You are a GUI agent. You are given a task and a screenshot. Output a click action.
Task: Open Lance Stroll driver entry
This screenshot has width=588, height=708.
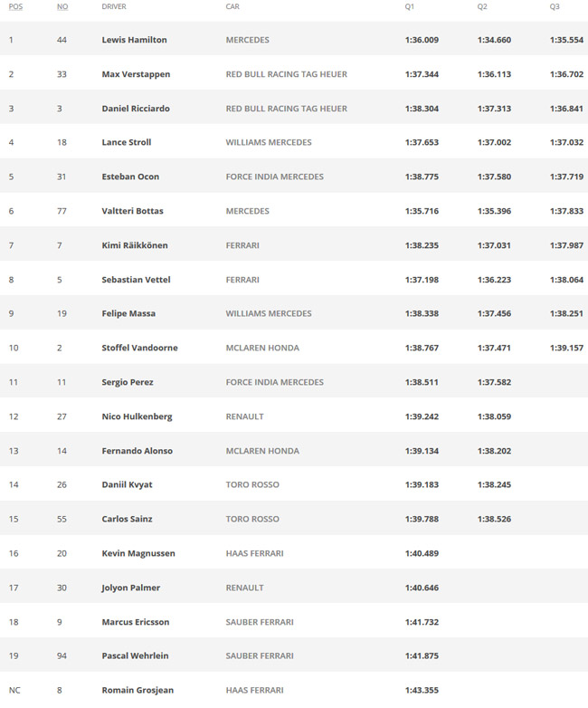coord(127,142)
